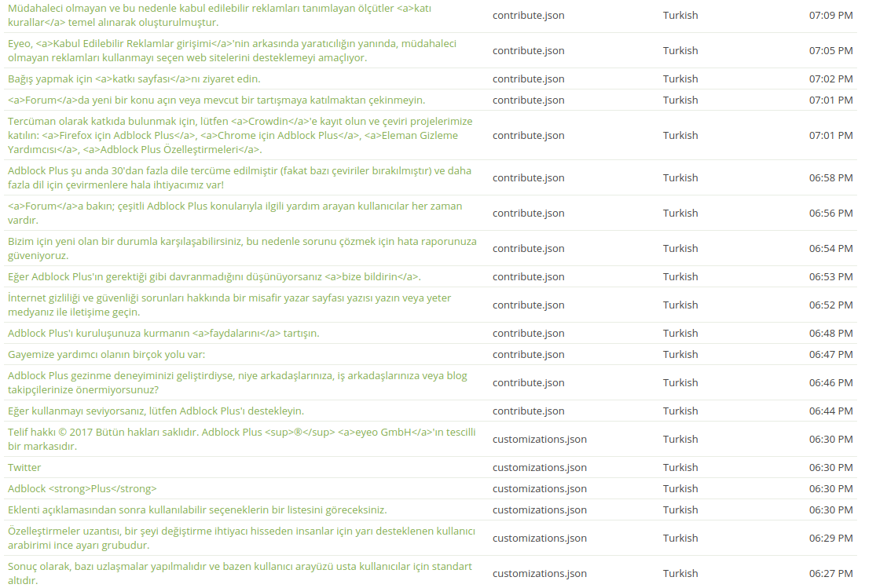Open translation 'Özelleştirmeler uzantısı, bir şeyi'
Viewport: 876px width, 588px height.
[x=241, y=538]
